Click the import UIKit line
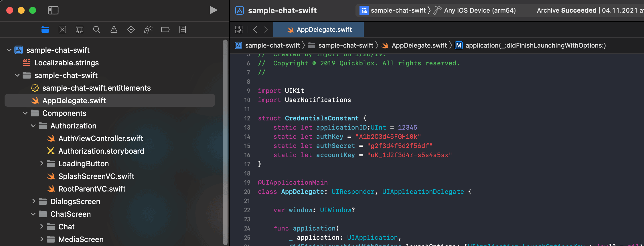This screenshot has height=246, width=644. pyautogui.click(x=281, y=91)
